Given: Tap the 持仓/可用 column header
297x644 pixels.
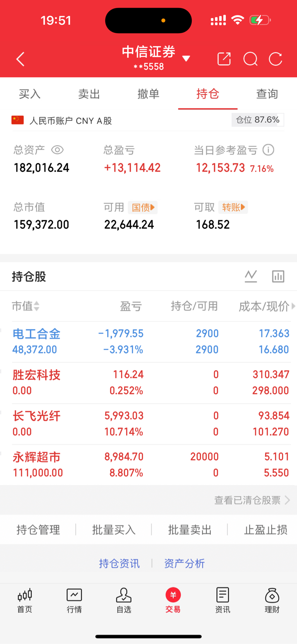Looking at the screenshot, I should coord(194,306).
